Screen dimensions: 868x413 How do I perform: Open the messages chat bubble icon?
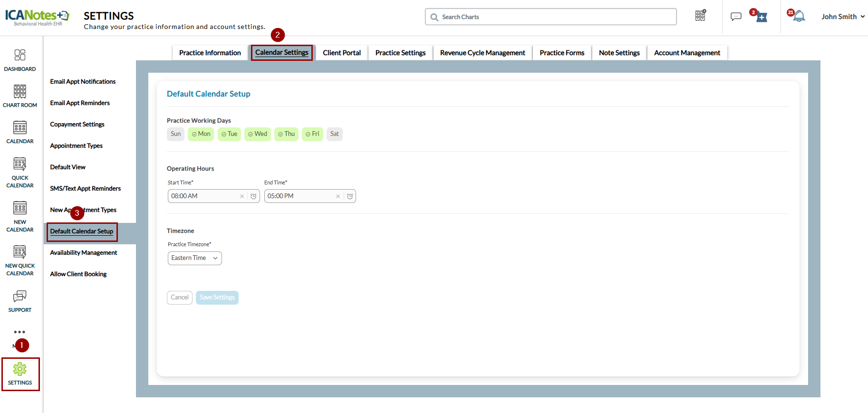736,17
